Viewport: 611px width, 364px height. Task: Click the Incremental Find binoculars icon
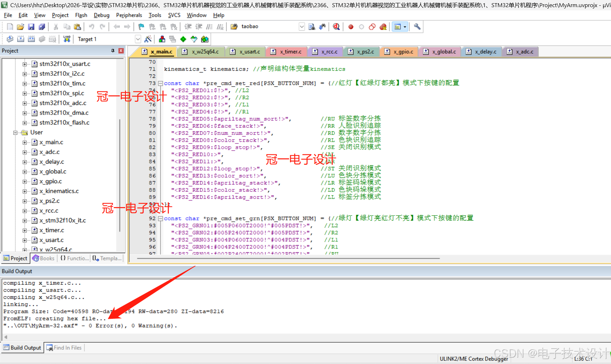point(322,27)
